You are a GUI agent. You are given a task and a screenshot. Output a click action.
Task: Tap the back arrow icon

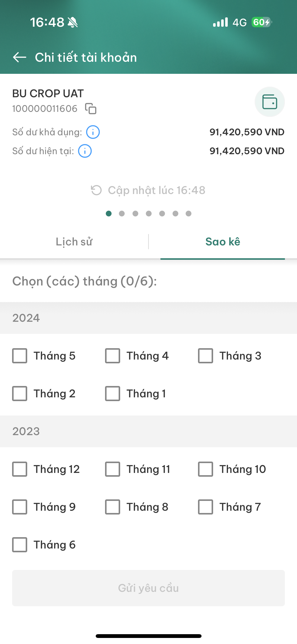point(19,57)
